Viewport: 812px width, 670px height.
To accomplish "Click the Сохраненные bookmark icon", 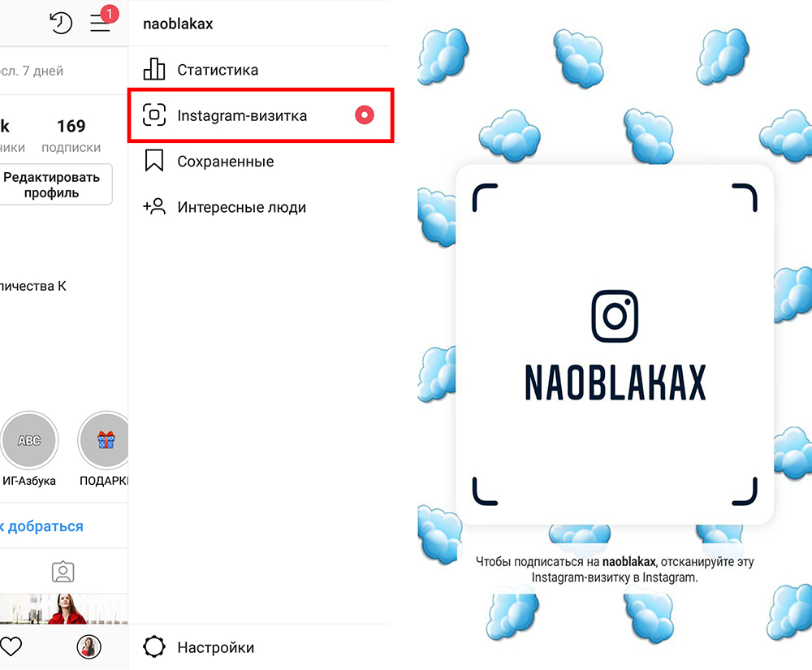I will (153, 161).
